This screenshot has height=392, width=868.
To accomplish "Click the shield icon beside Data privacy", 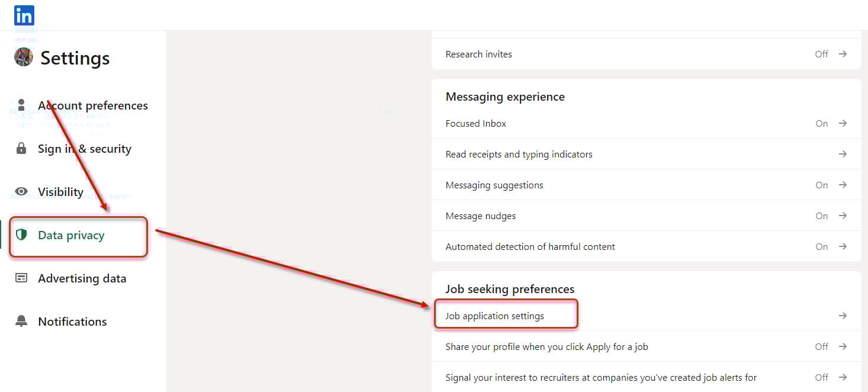I will pos(21,235).
